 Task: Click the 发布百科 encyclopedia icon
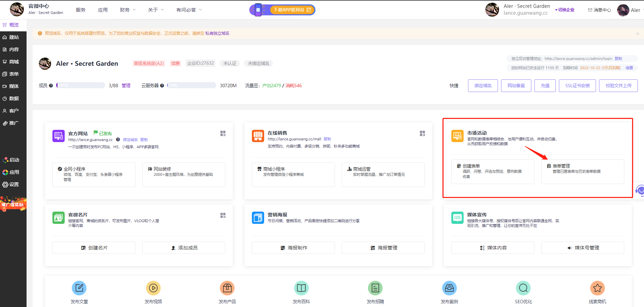(x=301, y=288)
